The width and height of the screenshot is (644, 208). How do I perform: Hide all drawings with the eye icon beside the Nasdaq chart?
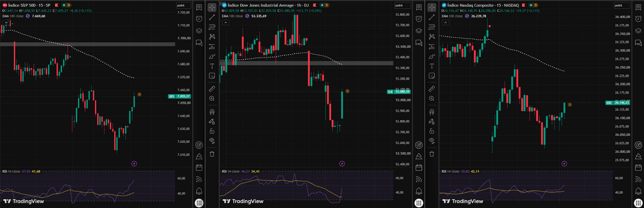point(432,141)
